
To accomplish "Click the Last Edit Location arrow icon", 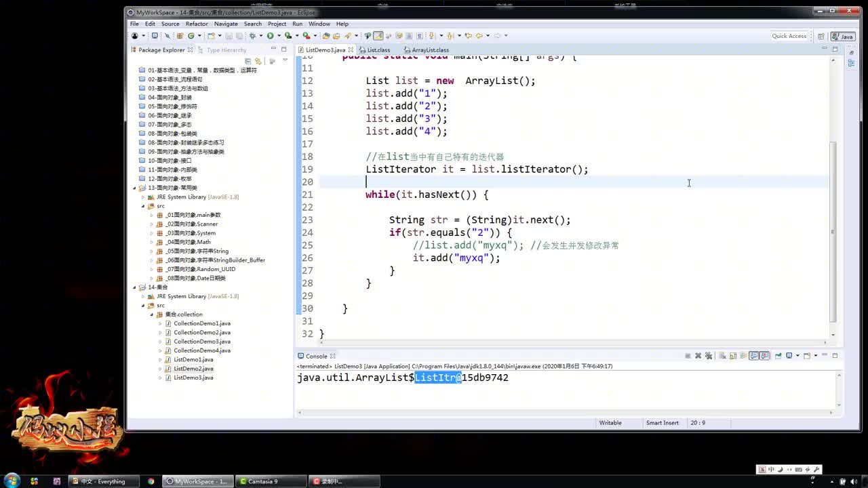I will point(468,36).
